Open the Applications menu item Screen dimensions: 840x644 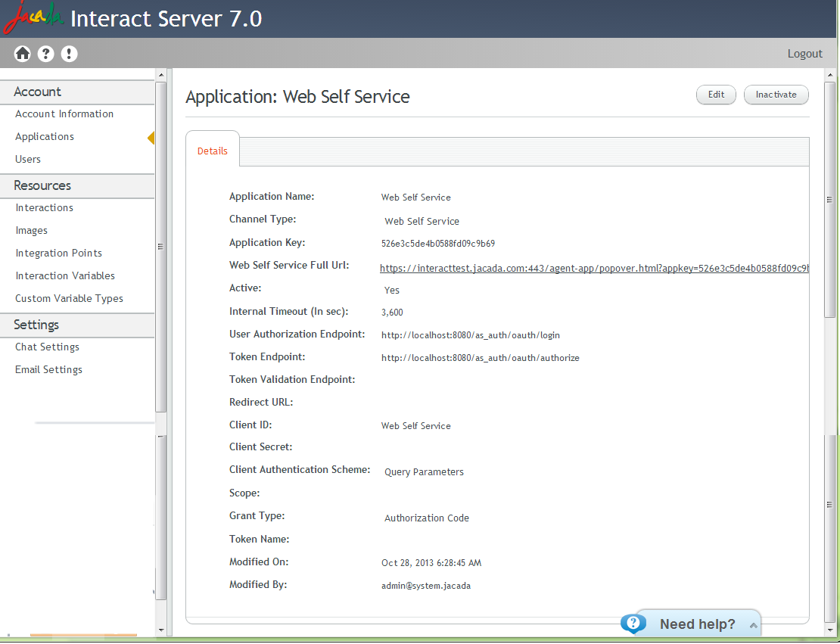point(45,137)
